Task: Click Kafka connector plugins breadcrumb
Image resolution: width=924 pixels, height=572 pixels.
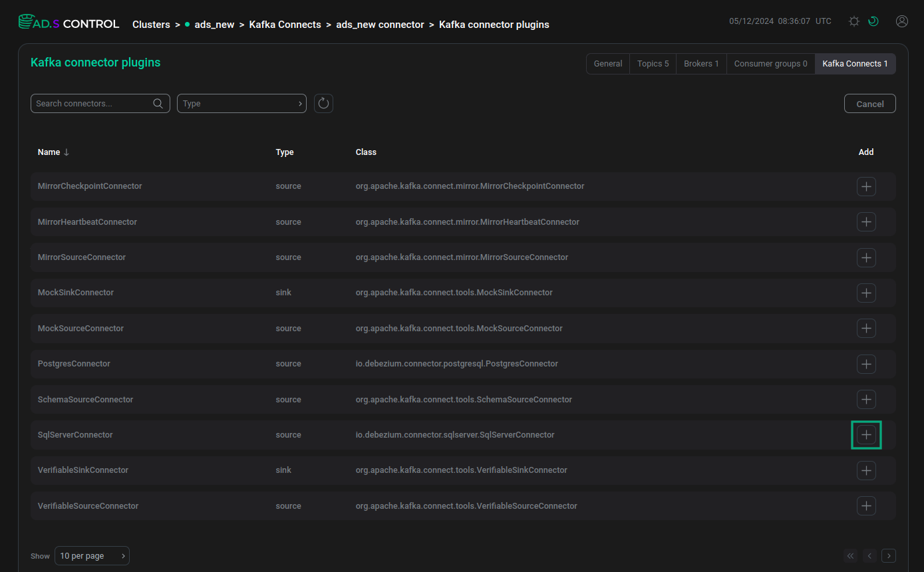Action: [494, 25]
